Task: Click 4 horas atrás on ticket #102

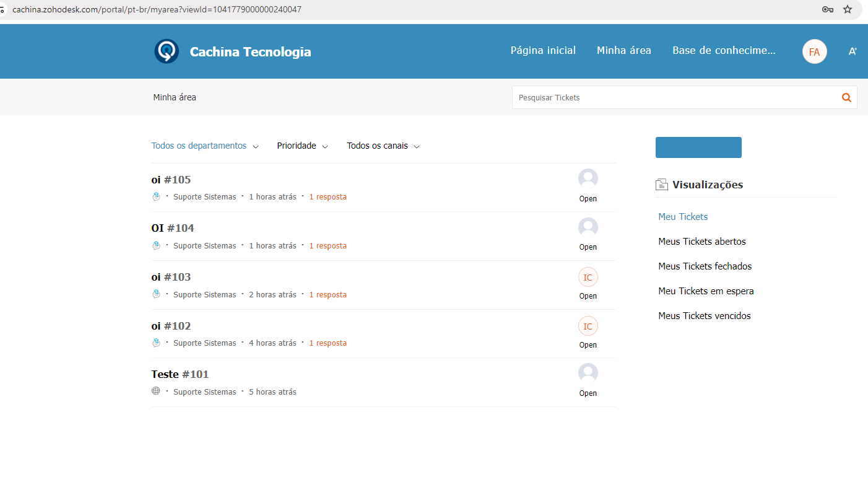Action: 272,343
